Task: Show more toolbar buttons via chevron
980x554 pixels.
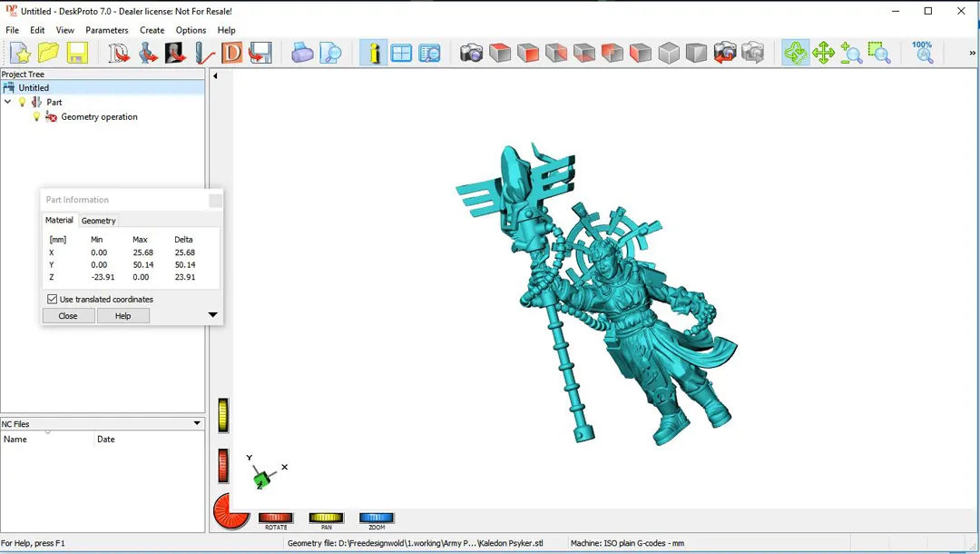Action: click(x=972, y=54)
